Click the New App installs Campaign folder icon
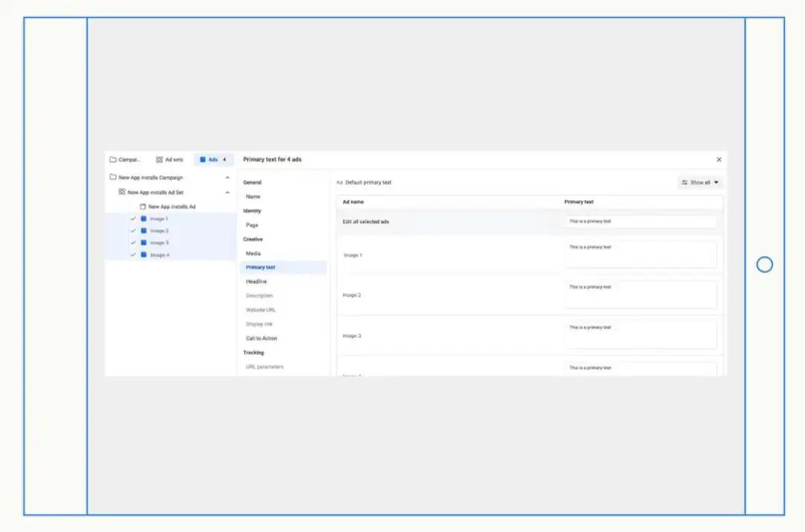 113,177
